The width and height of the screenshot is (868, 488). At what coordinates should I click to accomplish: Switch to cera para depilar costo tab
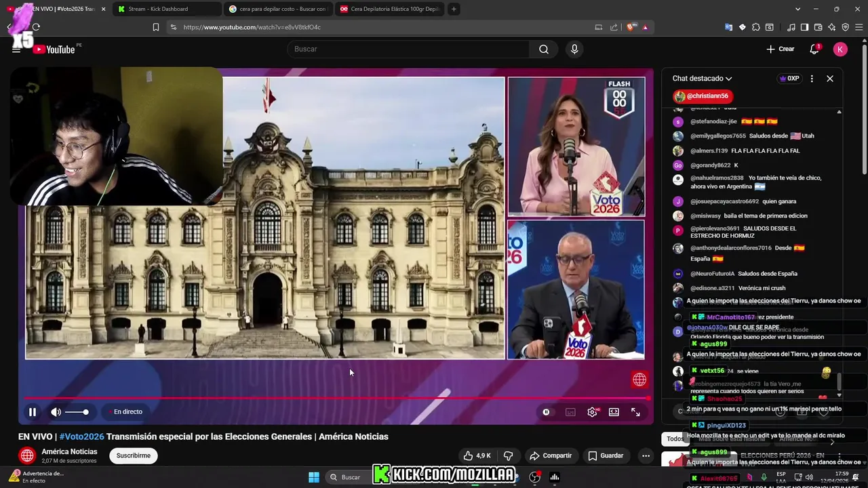click(x=278, y=9)
